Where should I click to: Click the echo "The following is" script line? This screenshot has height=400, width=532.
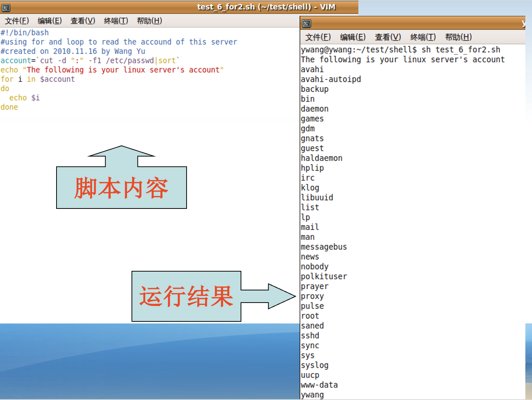tap(112, 69)
